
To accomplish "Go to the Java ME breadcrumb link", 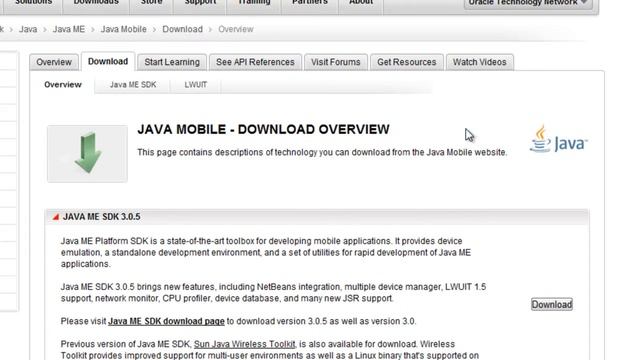I will pyautogui.click(x=69, y=29).
